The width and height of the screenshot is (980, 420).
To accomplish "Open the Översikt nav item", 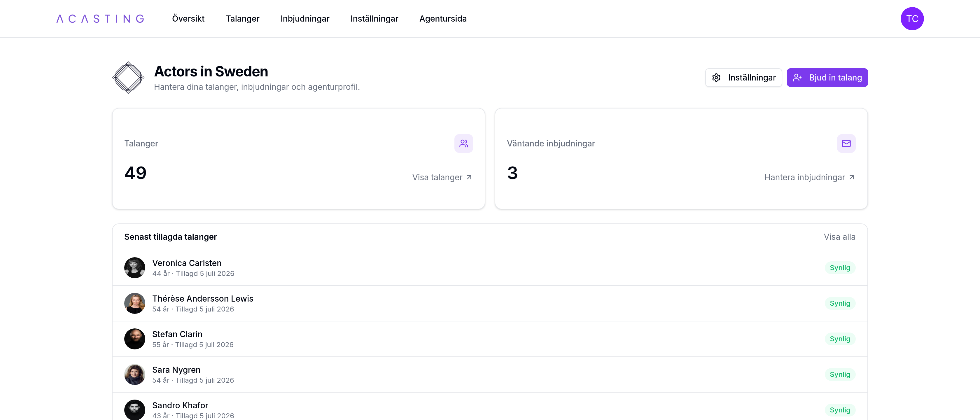I will pyautogui.click(x=188, y=19).
